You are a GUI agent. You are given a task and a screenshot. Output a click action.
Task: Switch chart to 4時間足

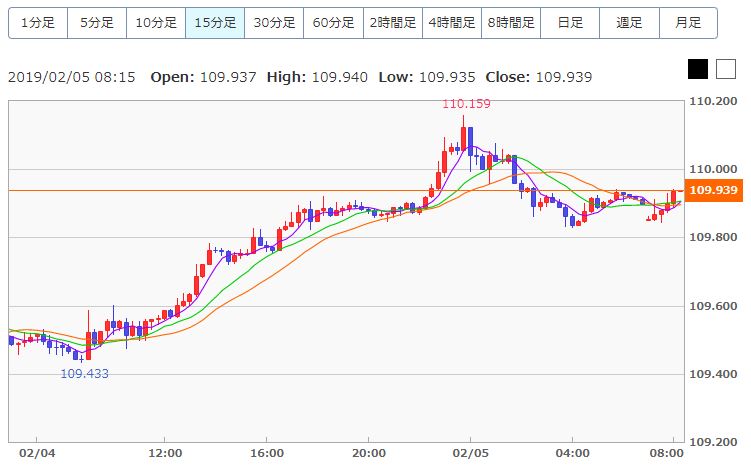452,23
